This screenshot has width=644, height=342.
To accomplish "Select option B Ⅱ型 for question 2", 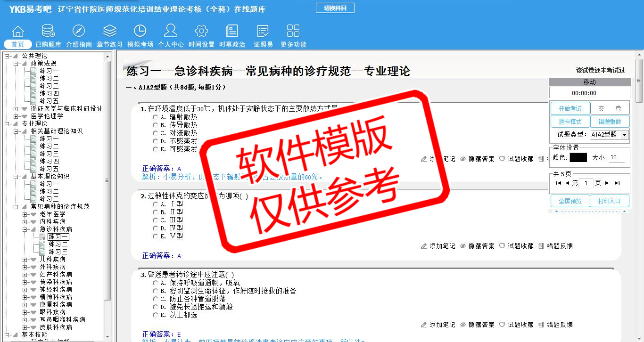I will pos(155,212).
